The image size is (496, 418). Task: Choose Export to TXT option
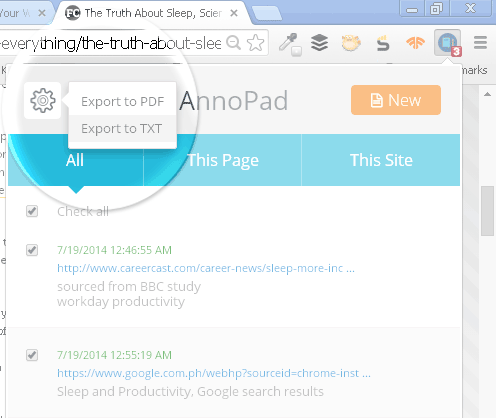(x=122, y=129)
